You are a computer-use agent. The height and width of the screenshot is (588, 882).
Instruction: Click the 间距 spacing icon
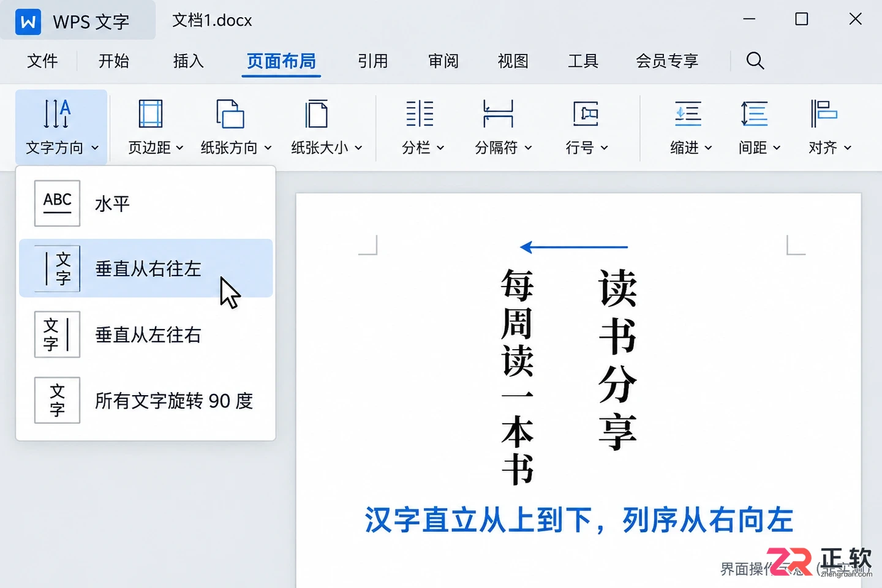pos(754,114)
